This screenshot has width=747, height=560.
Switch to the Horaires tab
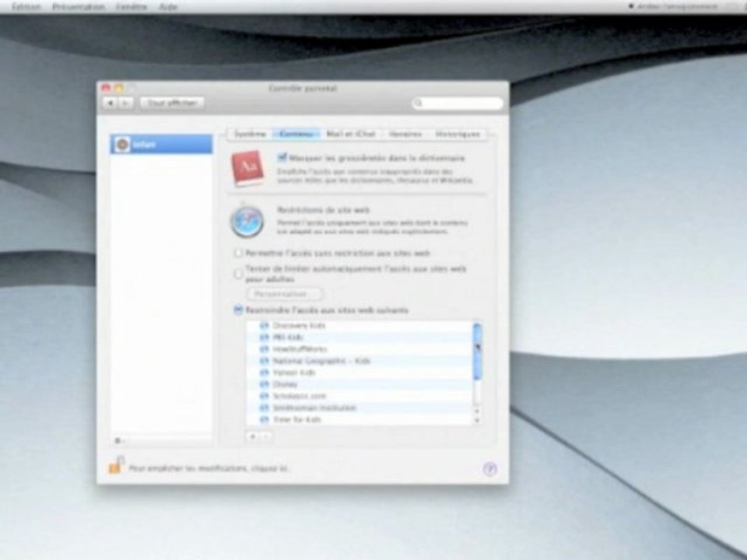pos(405,135)
